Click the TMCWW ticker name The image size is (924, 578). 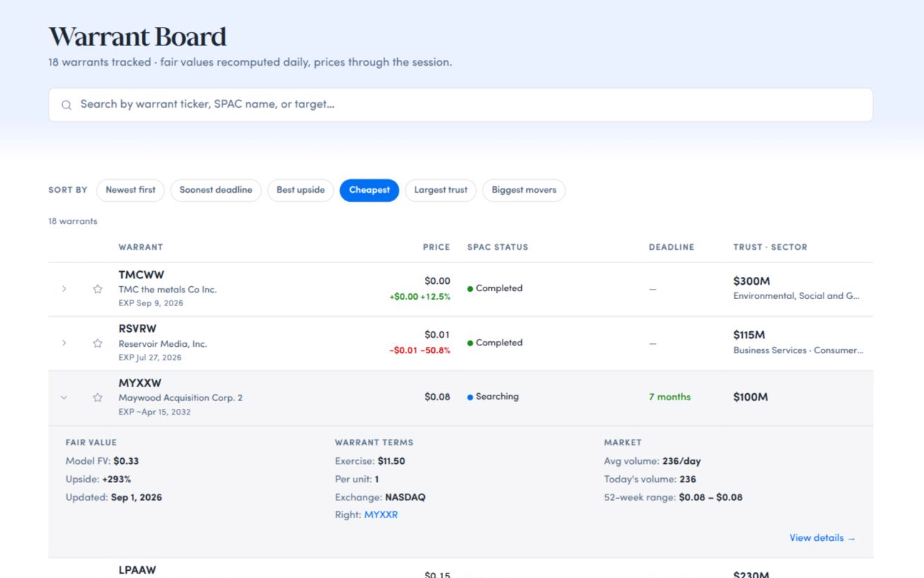tap(141, 275)
